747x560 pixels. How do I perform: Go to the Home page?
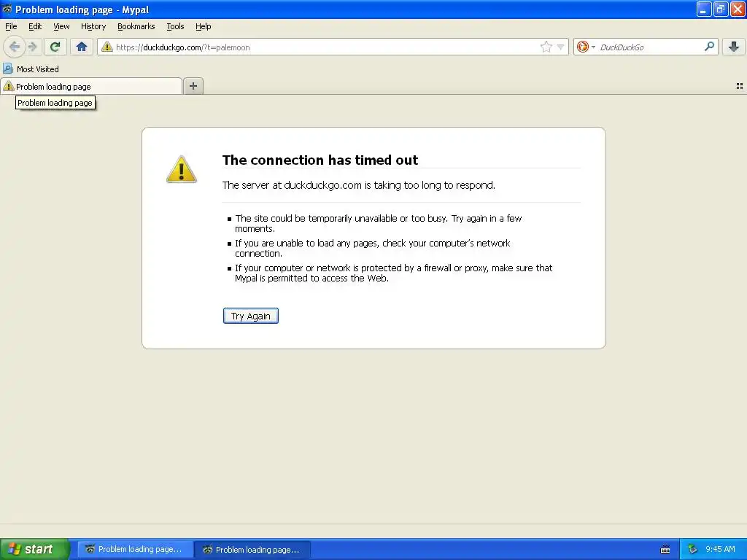pos(82,47)
